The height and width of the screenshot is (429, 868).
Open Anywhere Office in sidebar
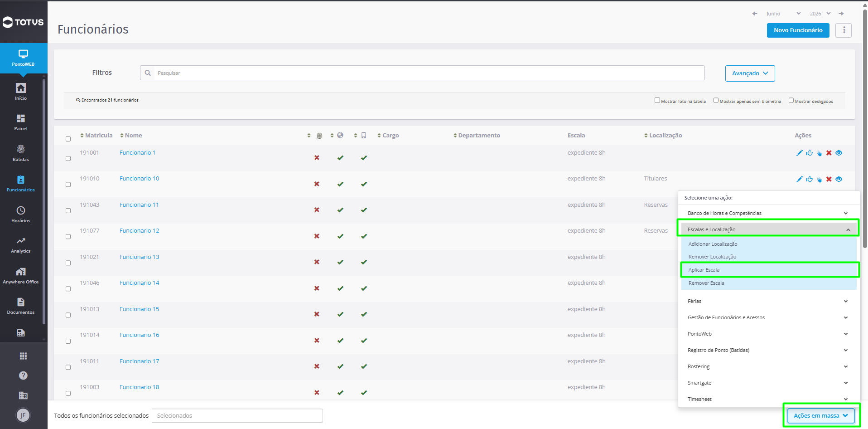click(x=21, y=276)
